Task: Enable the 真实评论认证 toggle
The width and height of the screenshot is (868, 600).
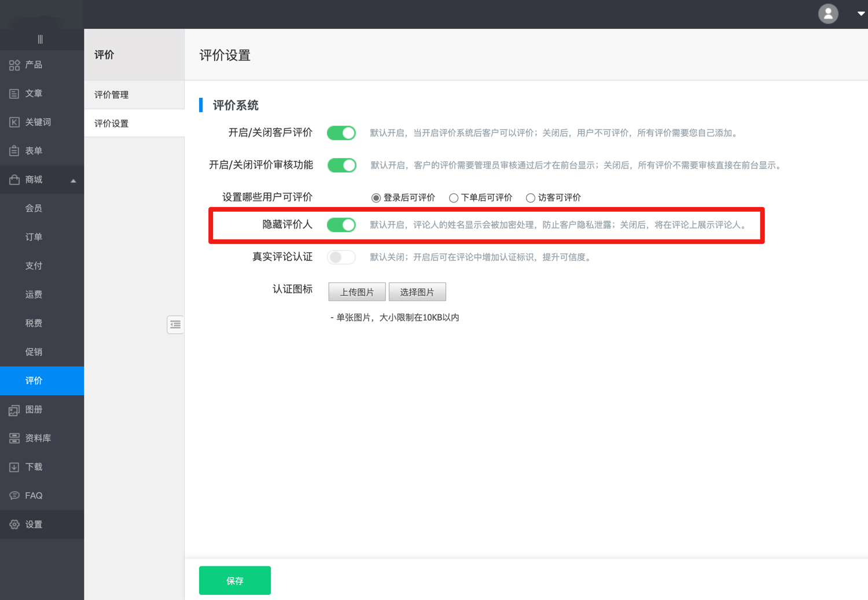Action: pos(341,257)
